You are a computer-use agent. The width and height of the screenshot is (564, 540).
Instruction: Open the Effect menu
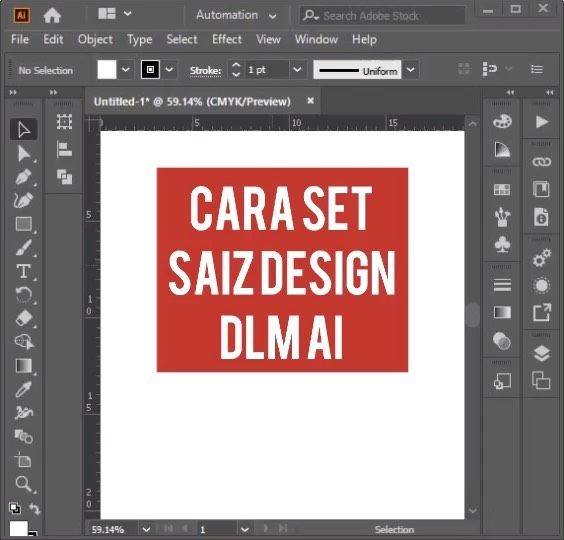227,39
